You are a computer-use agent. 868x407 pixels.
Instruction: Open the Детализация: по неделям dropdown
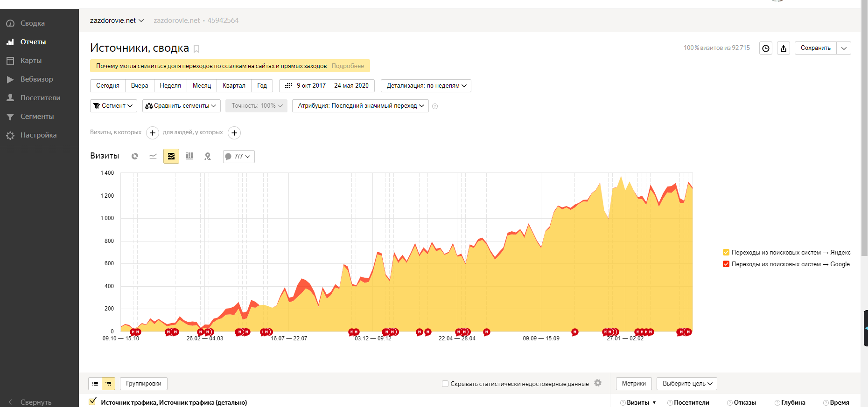(x=426, y=86)
